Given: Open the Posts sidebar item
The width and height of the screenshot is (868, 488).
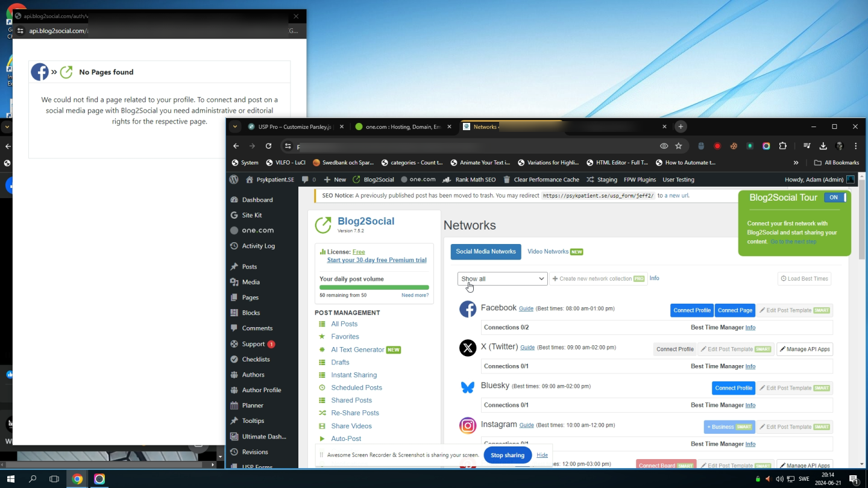Looking at the screenshot, I should pyautogui.click(x=250, y=266).
